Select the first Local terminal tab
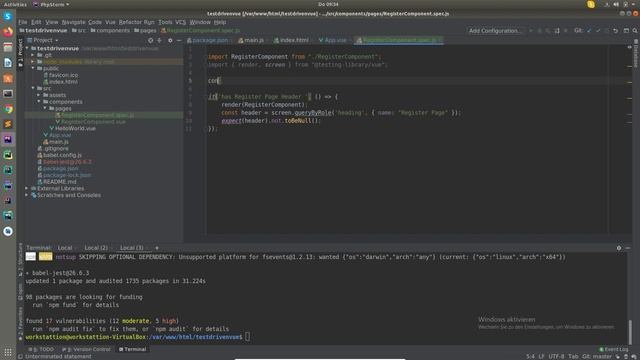This screenshot has height=360, width=640. tap(65, 248)
